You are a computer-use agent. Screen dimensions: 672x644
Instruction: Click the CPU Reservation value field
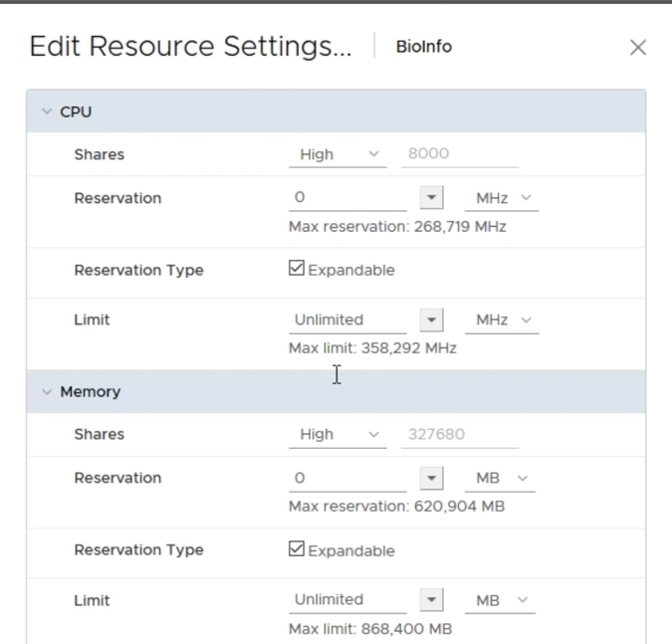tap(346, 198)
